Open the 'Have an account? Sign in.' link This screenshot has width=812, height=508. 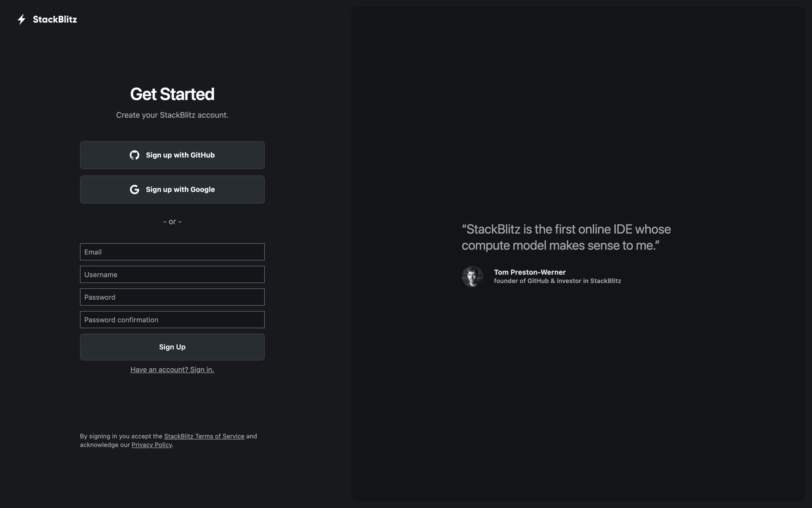pos(172,370)
